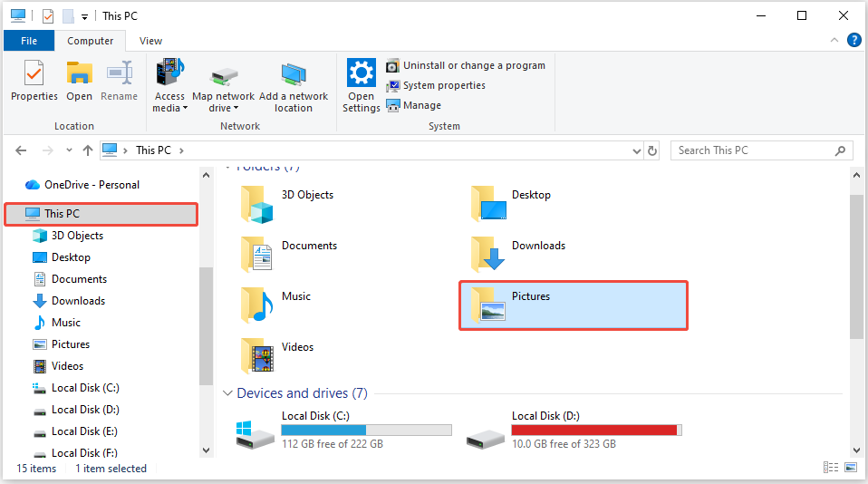Screen dimensions: 868x484
Task: Click the 3D Objects folder icon
Action: (x=256, y=204)
